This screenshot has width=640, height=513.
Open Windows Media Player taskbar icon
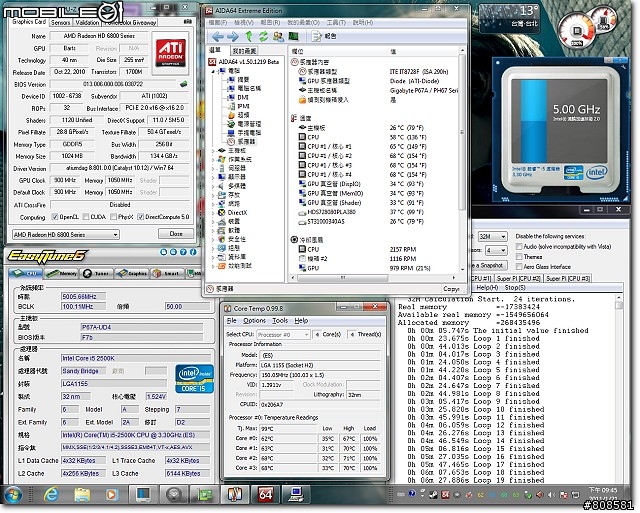tap(111, 495)
